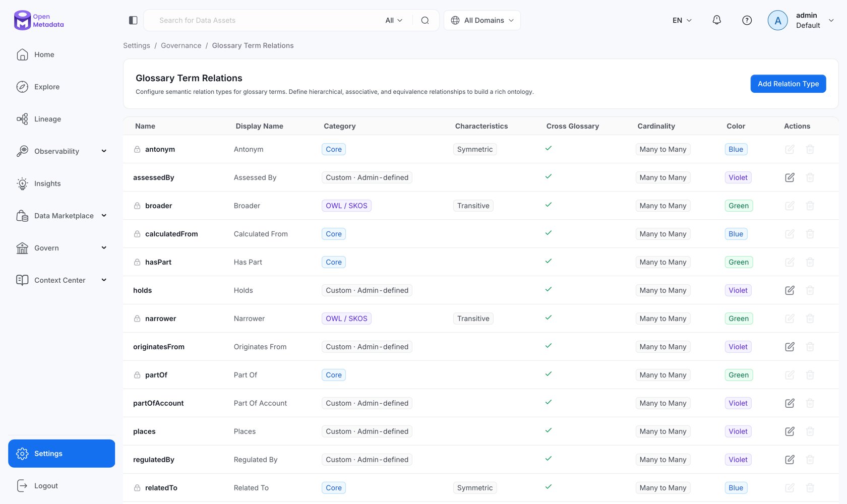Click the OWL / SKOS tag for narrower
This screenshot has height=504, width=847.
346,319
